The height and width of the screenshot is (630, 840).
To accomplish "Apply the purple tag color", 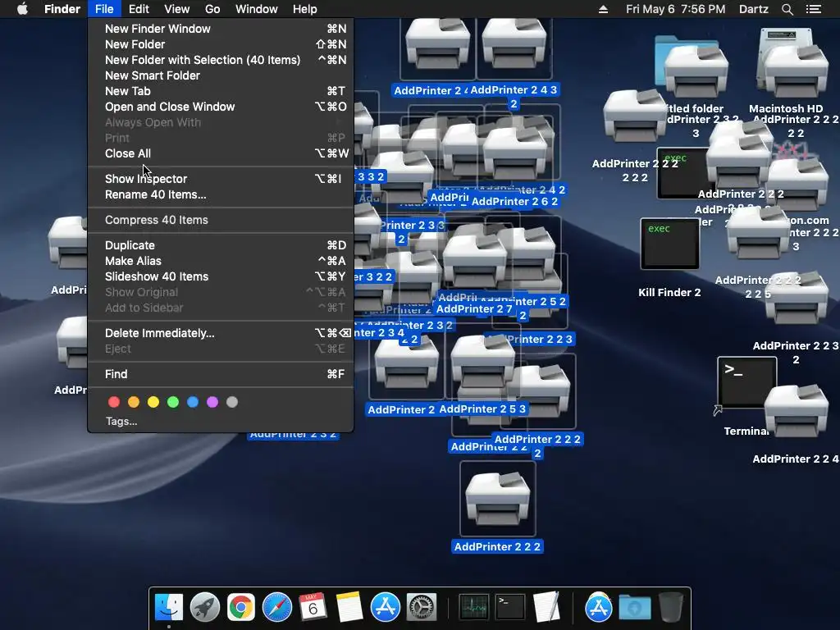I will pyautogui.click(x=212, y=402).
